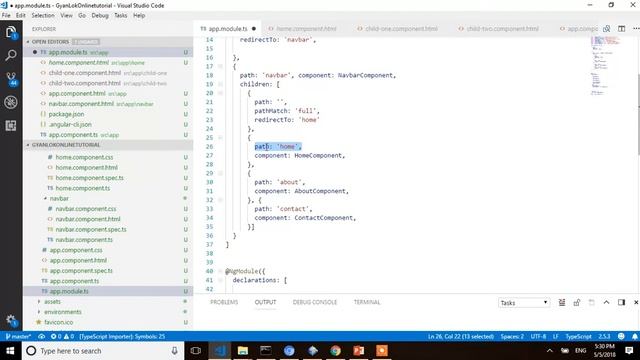Switch to the Terminal panel tab
The height and width of the screenshot is (360, 640).
click(367, 302)
